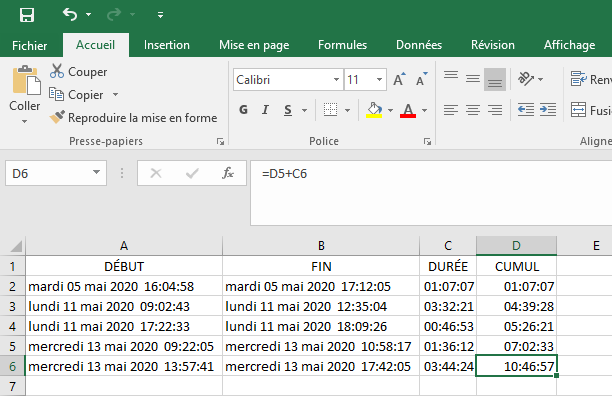Screen dimensions: 612x396
Task: Open the Calibri font name dropdown
Action: 336,80
